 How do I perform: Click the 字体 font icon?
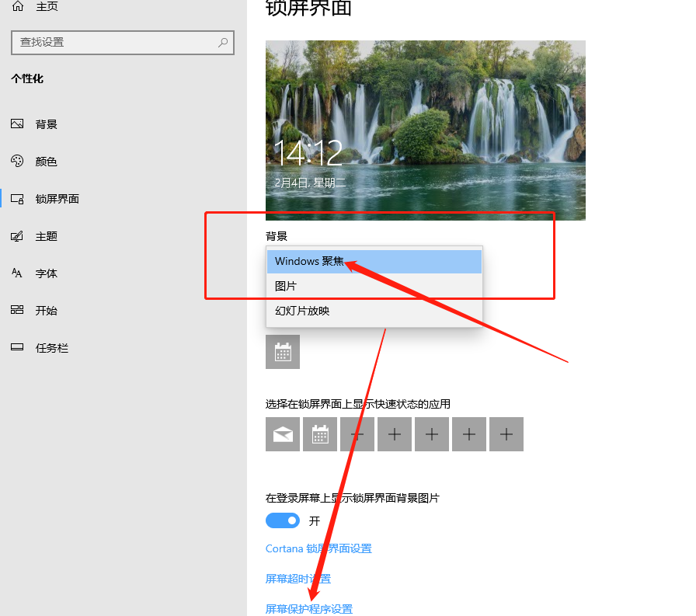click(17, 273)
